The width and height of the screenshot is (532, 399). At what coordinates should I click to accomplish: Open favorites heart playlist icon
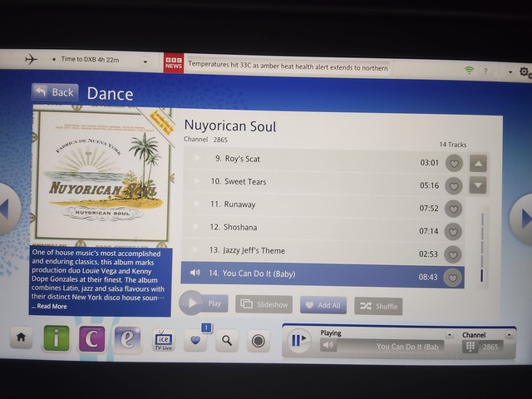tap(196, 340)
